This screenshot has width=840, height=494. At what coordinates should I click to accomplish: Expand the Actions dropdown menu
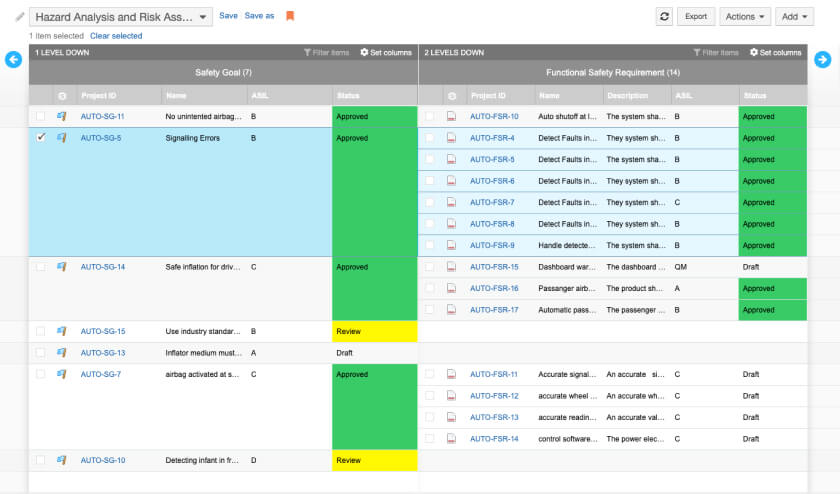pos(746,17)
